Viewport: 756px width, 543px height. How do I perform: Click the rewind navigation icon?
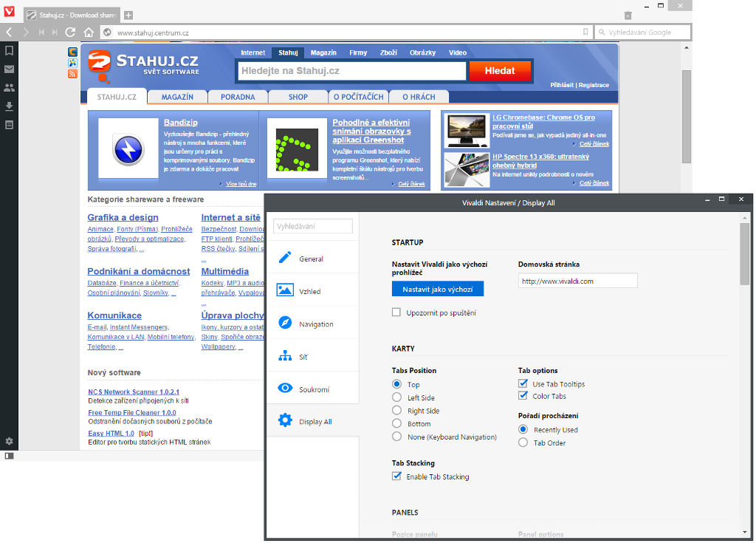(x=41, y=33)
